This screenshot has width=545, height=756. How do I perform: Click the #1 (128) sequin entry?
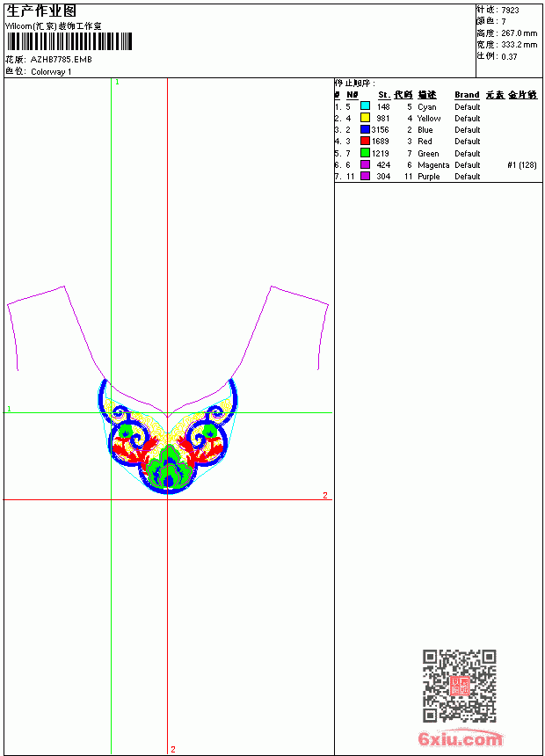[522, 165]
